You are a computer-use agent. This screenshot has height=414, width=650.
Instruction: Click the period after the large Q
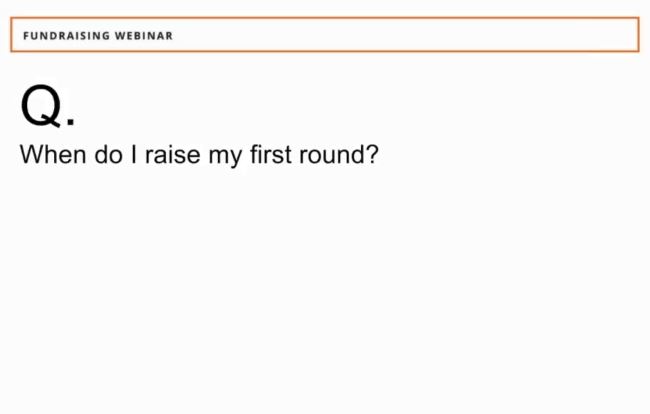click(x=70, y=122)
